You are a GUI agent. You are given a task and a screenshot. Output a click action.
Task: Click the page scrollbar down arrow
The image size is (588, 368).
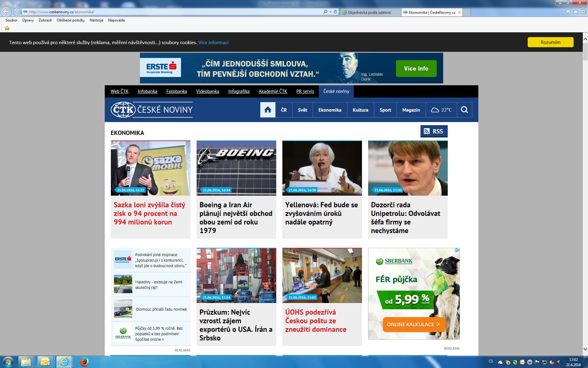(585, 349)
